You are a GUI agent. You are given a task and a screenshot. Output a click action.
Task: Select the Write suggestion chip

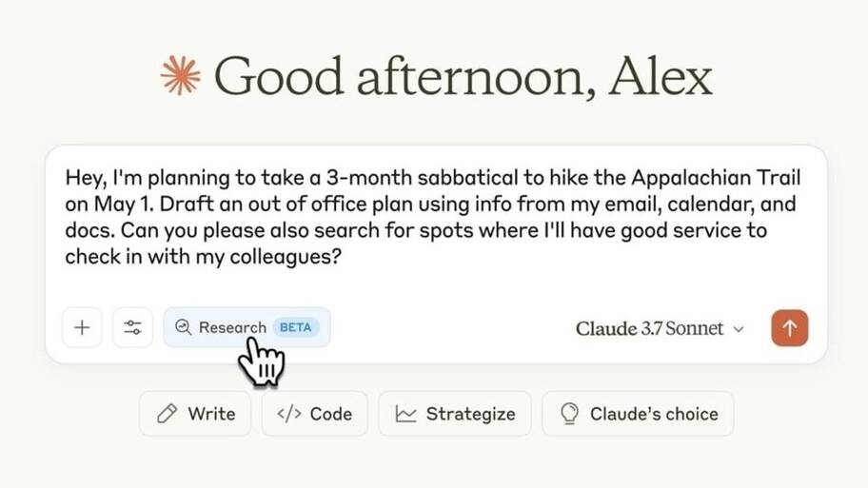point(195,413)
